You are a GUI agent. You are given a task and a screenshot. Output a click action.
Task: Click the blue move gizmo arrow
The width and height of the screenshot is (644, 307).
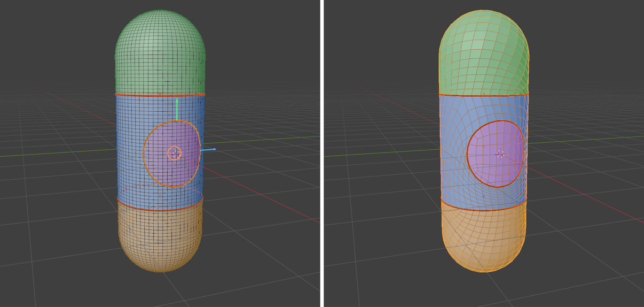coord(208,150)
